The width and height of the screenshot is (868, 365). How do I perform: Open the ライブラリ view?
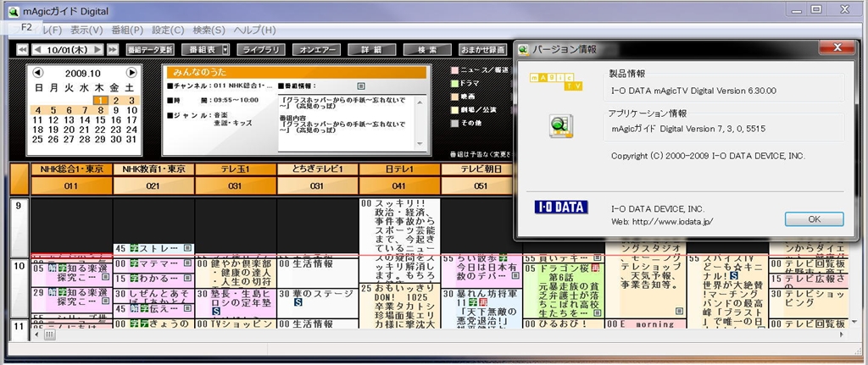(261, 50)
